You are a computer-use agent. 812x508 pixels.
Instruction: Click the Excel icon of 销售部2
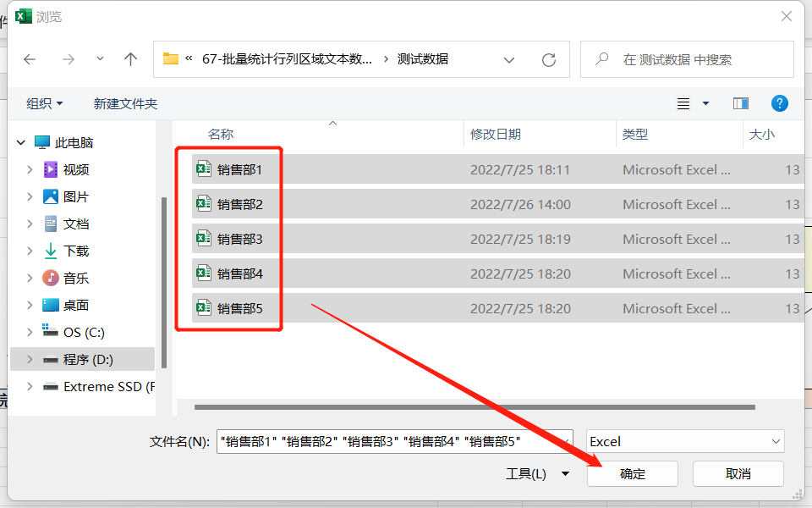coord(204,204)
